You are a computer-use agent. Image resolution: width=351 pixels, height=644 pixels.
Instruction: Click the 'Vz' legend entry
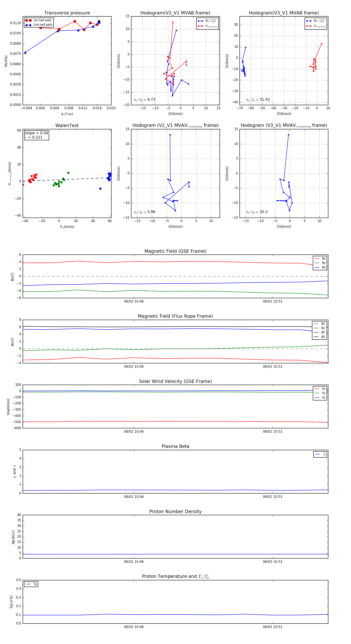coord(320,398)
